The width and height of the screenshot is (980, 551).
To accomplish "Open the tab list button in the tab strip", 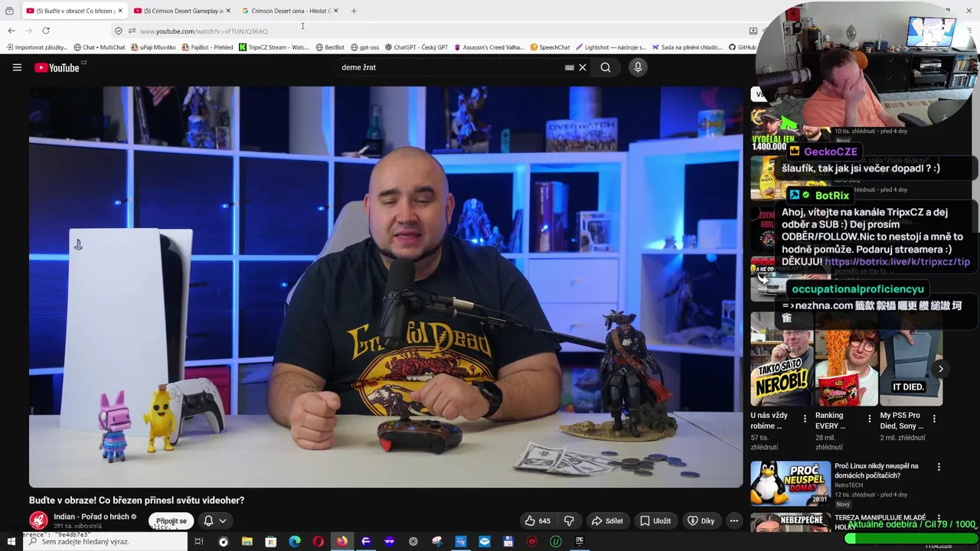I will pos(9,11).
